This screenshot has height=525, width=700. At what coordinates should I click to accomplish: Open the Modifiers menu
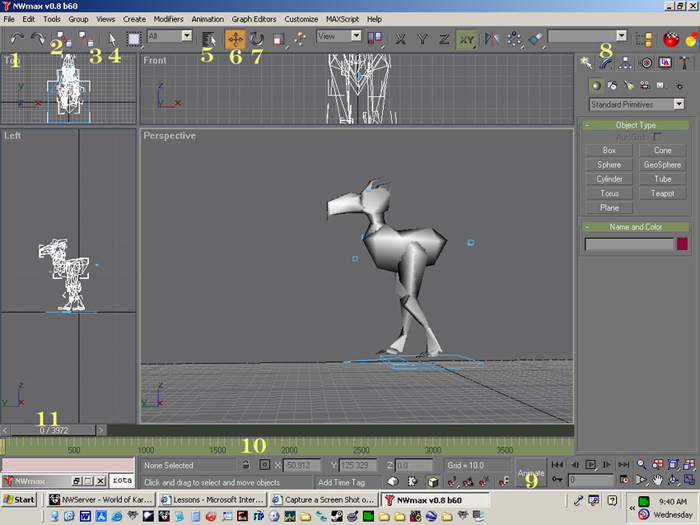pos(168,19)
